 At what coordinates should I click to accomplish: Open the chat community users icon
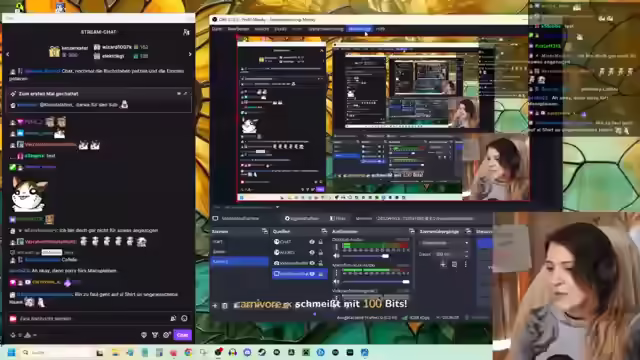(x=186, y=32)
